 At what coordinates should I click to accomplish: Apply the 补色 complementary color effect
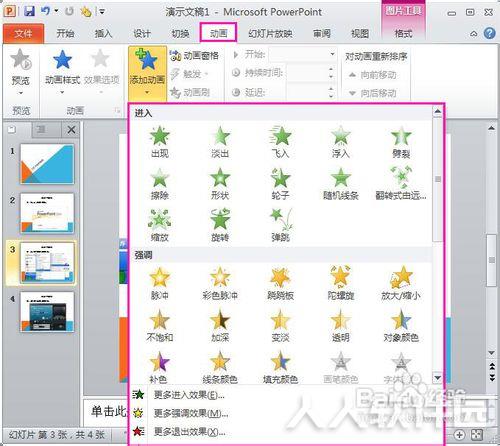coord(158,367)
